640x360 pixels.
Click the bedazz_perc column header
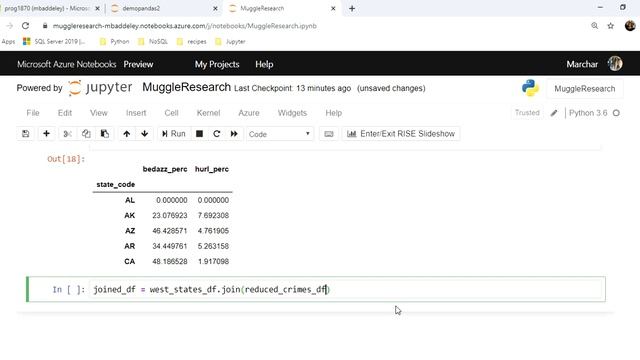[165, 169]
